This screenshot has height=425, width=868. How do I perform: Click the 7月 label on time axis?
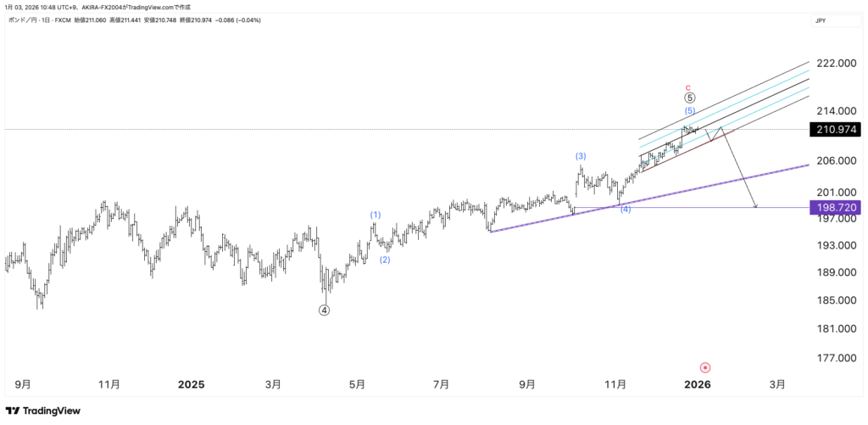click(x=441, y=384)
